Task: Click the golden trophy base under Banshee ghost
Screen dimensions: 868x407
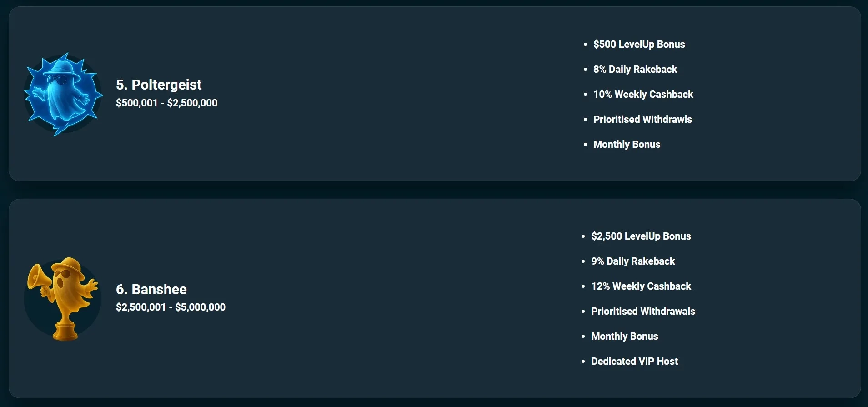Action: 65,332
